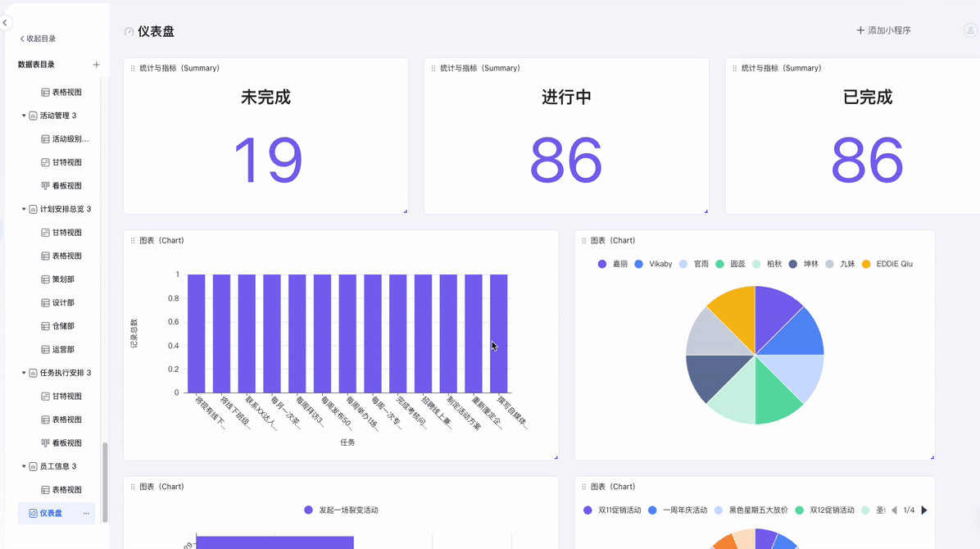Click the sidebar collapse arrow at top-left edge
Image resolution: width=980 pixels, height=549 pixels.
click(x=5, y=23)
